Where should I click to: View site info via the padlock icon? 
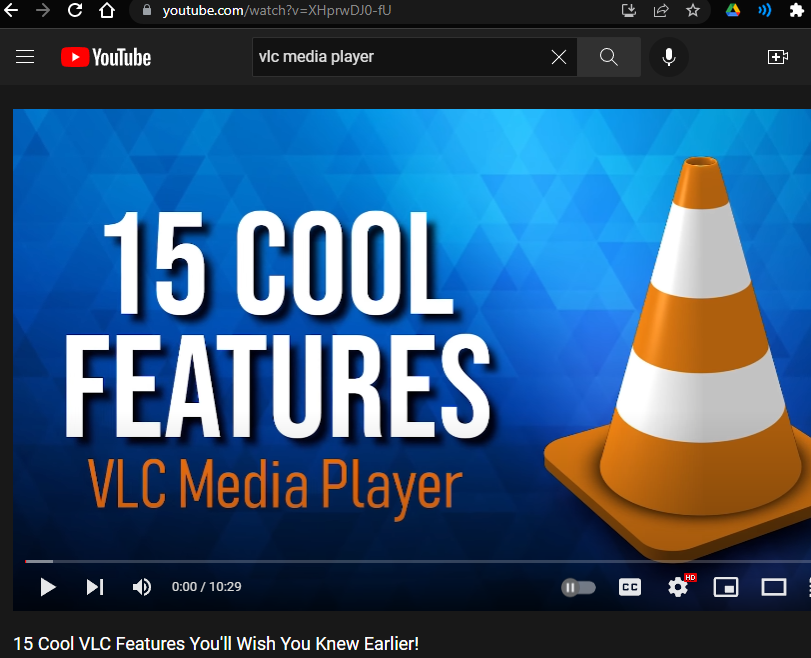(147, 10)
